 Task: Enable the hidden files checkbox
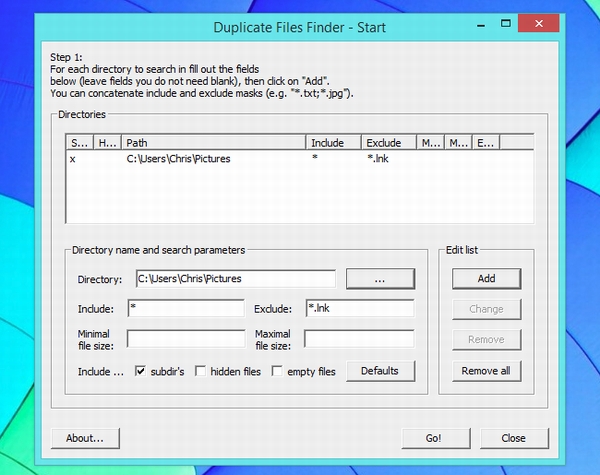coord(200,371)
